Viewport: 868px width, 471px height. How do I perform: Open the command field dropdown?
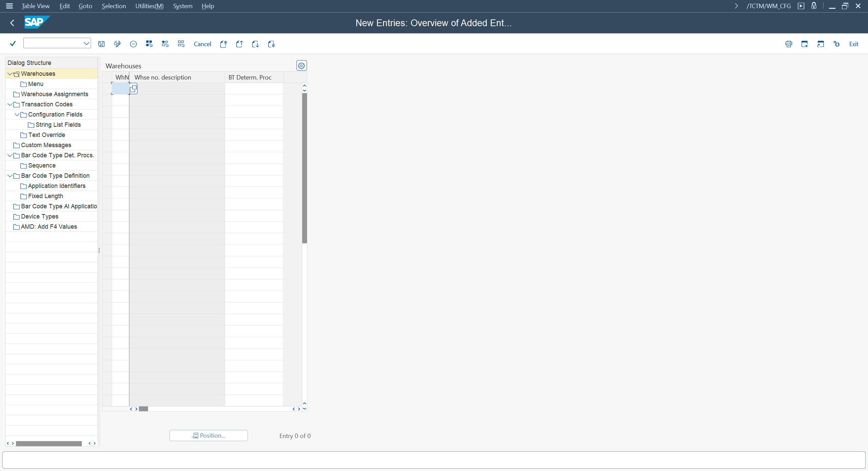(86, 43)
